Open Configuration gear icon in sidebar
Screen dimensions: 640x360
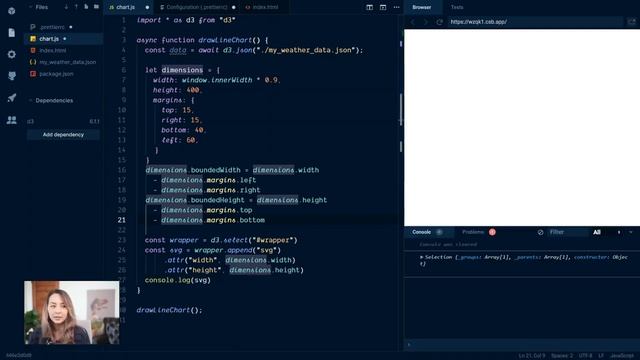[11, 54]
